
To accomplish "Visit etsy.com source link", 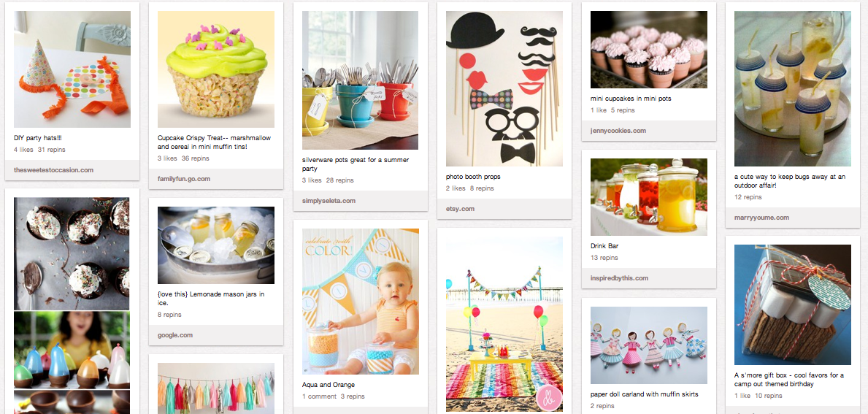I will pyautogui.click(x=461, y=209).
